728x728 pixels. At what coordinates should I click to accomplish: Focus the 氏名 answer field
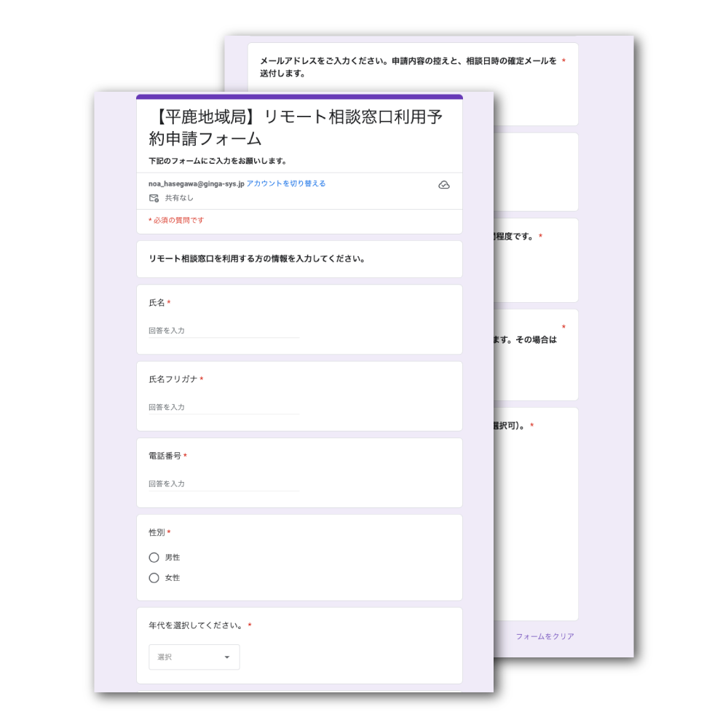tap(223, 331)
